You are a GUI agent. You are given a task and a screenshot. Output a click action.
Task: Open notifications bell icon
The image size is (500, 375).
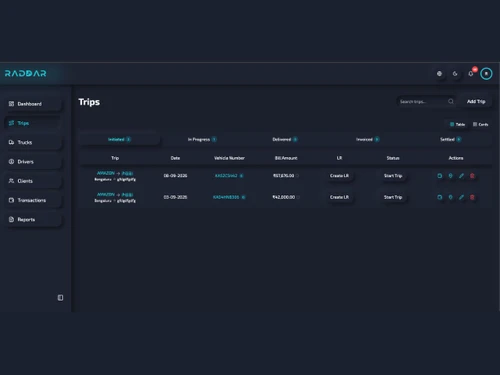[x=471, y=74]
